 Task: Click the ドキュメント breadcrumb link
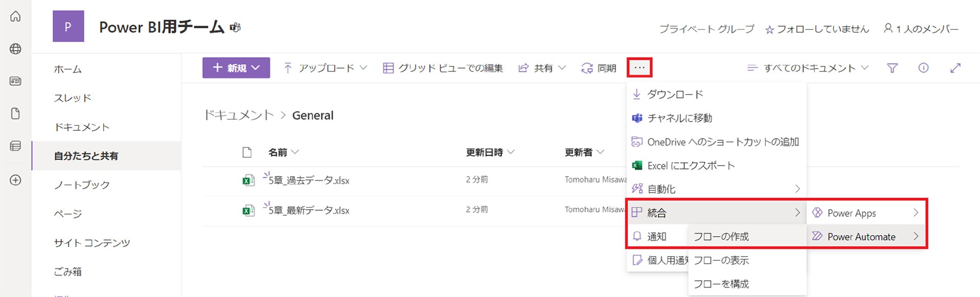click(x=238, y=116)
